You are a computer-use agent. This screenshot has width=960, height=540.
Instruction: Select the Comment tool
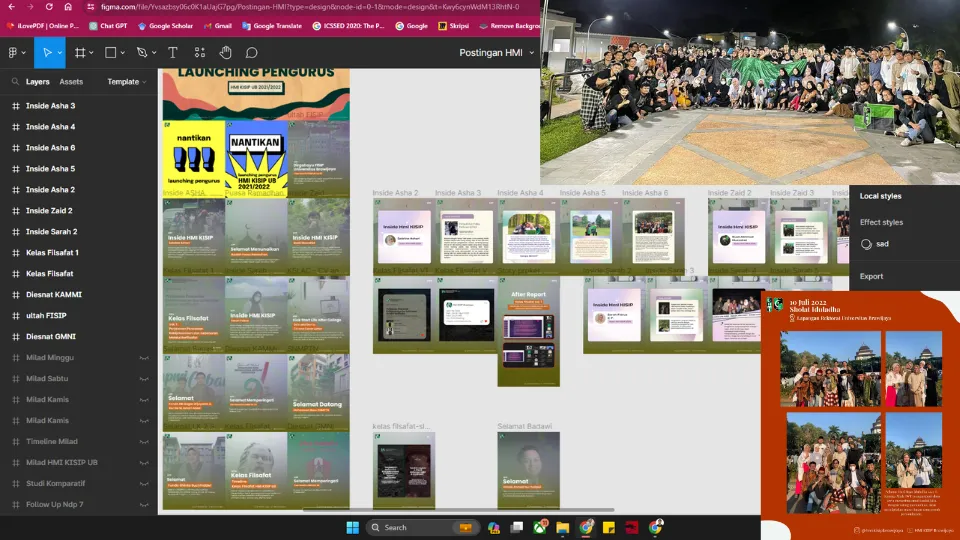(252, 52)
